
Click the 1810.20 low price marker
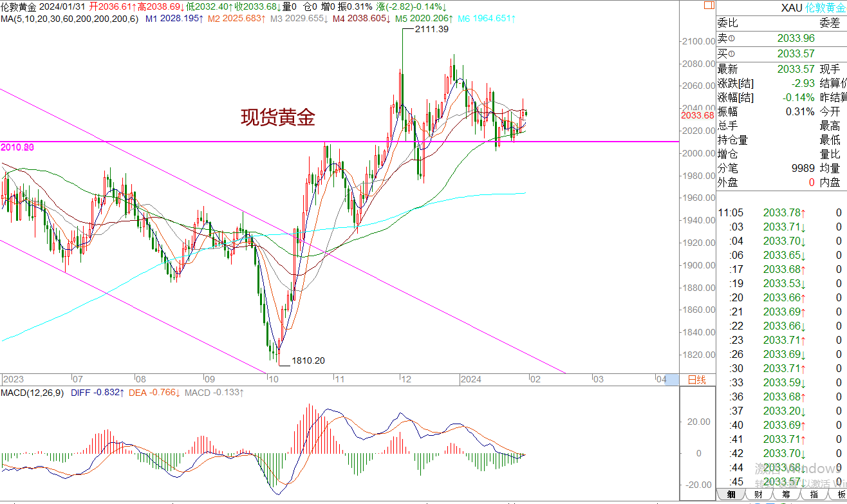pos(308,360)
